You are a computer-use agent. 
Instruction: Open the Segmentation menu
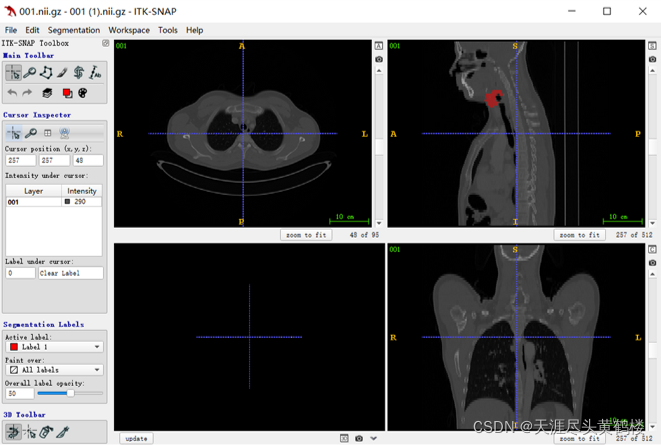[74, 30]
